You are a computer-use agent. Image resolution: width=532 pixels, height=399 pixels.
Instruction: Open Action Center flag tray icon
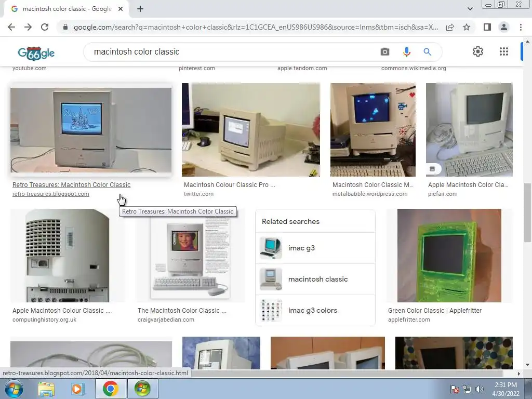click(x=455, y=389)
